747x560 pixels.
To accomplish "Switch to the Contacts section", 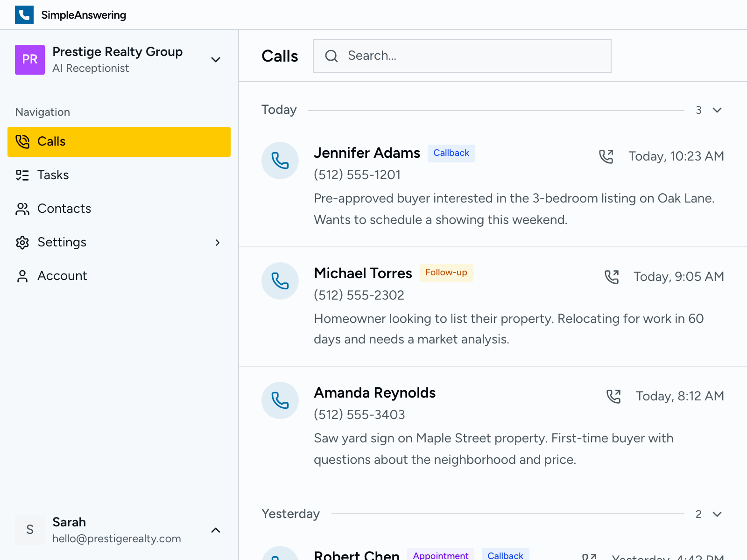I will click(64, 209).
